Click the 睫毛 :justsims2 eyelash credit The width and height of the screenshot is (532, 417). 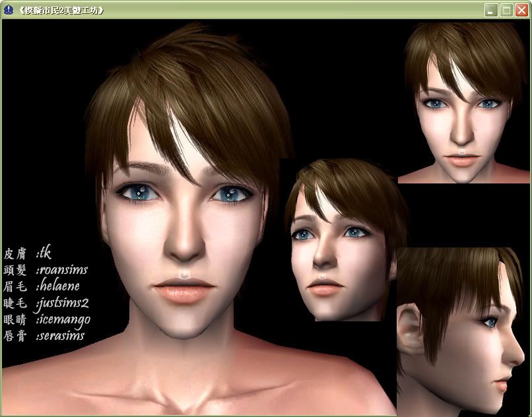(x=46, y=303)
